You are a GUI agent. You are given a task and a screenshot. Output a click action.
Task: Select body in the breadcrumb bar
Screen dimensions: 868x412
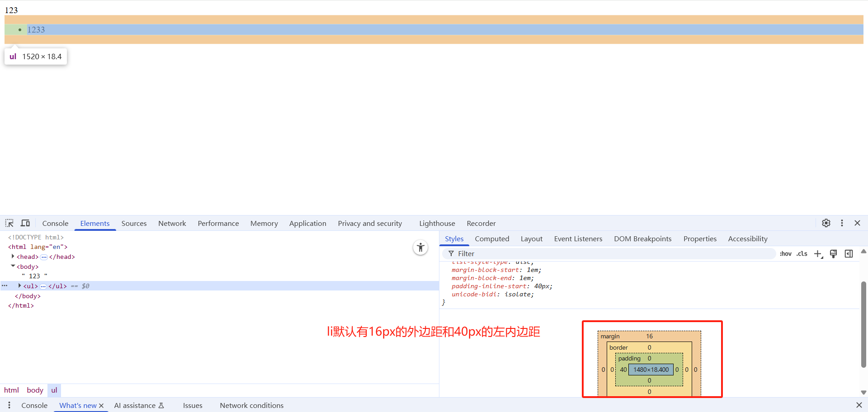[x=35, y=390]
